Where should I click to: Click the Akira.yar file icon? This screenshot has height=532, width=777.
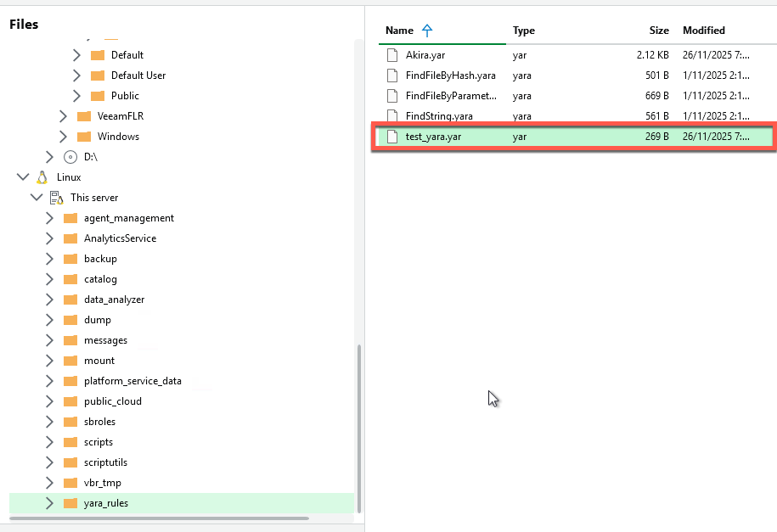tap(391, 55)
